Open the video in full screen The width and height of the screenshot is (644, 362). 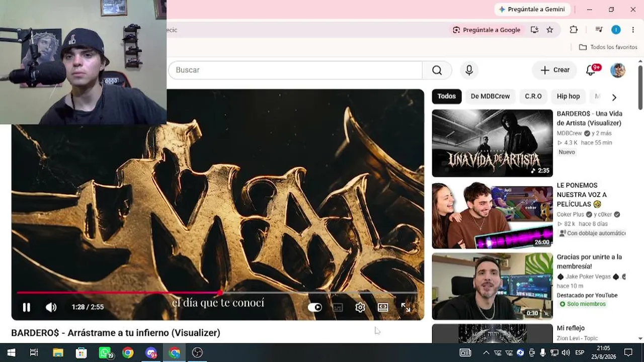click(406, 307)
